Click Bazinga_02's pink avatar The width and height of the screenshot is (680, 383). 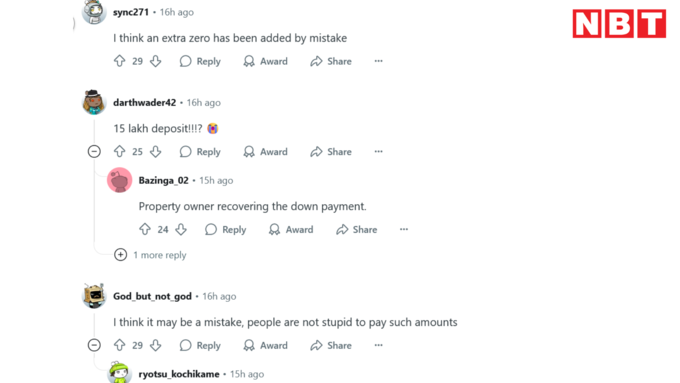(120, 180)
